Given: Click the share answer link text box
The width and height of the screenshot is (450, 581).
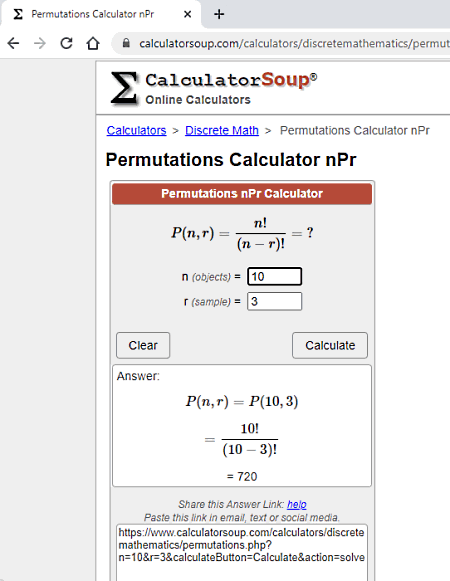Looking at the screenshot, I should [x=242, y=552].
